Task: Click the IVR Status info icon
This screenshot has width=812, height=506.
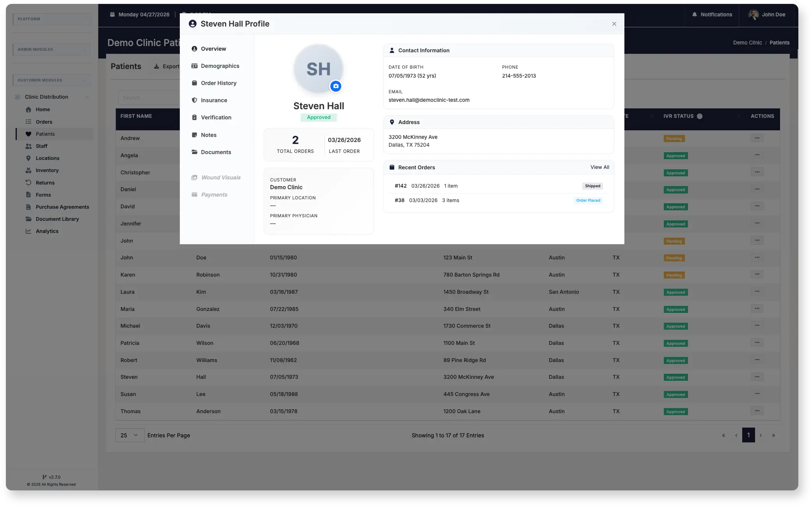Action: [x=700, y=116]
